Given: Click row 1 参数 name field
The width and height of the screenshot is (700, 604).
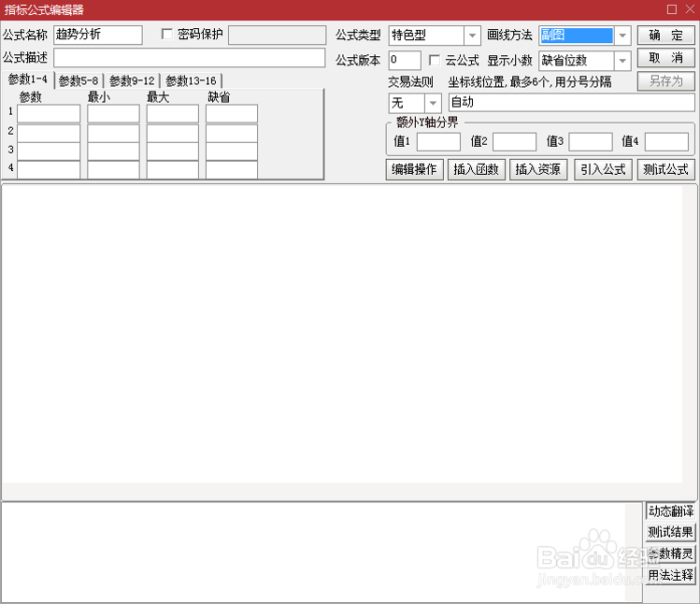Looking at the screenshot, I should [49, 113].
